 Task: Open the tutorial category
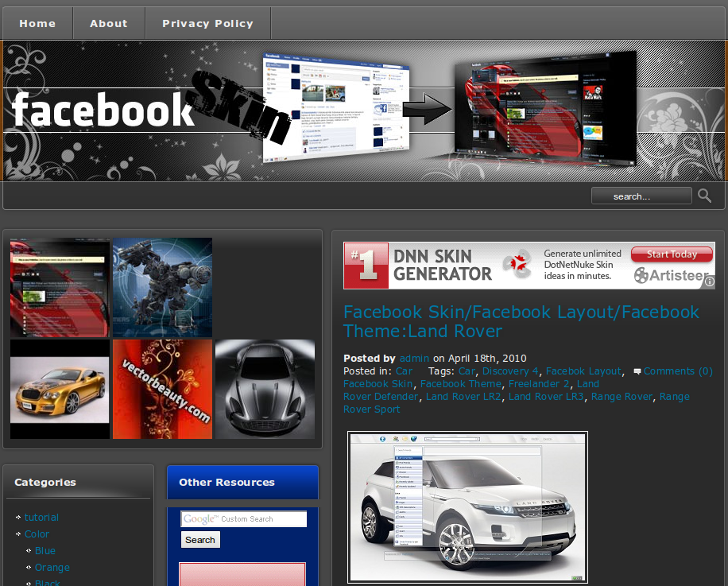coord(41,518)
